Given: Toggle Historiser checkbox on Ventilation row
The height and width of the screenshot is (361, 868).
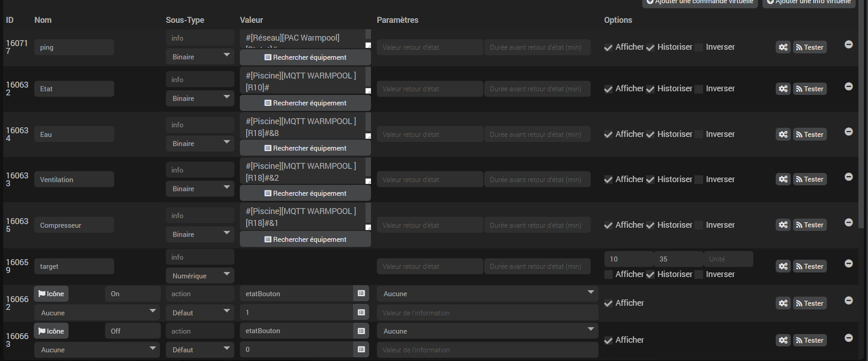Looking at the screenshot, I should point(650,180).
